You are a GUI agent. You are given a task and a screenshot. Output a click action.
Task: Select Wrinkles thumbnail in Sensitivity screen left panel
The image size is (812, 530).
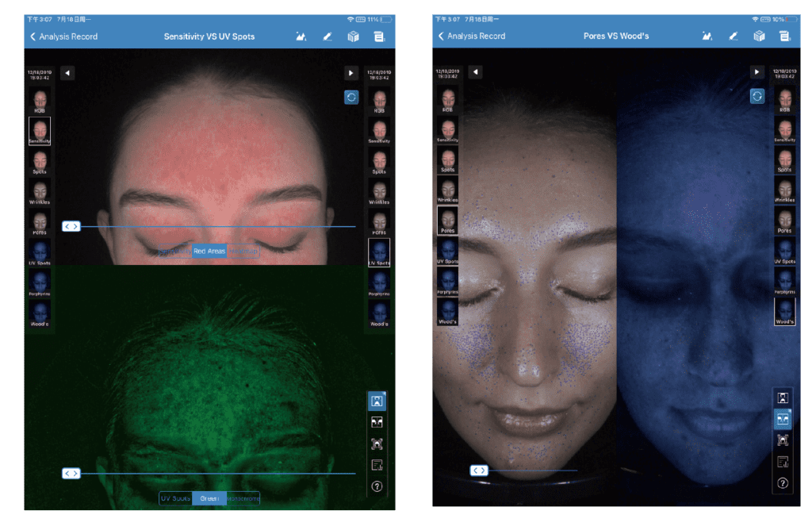tap(40, 191)
